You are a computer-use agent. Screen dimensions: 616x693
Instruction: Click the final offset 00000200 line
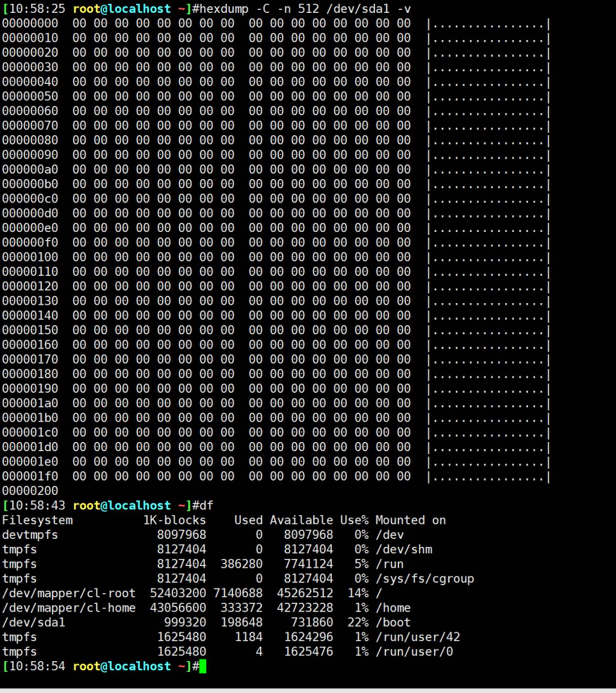click(30, 491)
